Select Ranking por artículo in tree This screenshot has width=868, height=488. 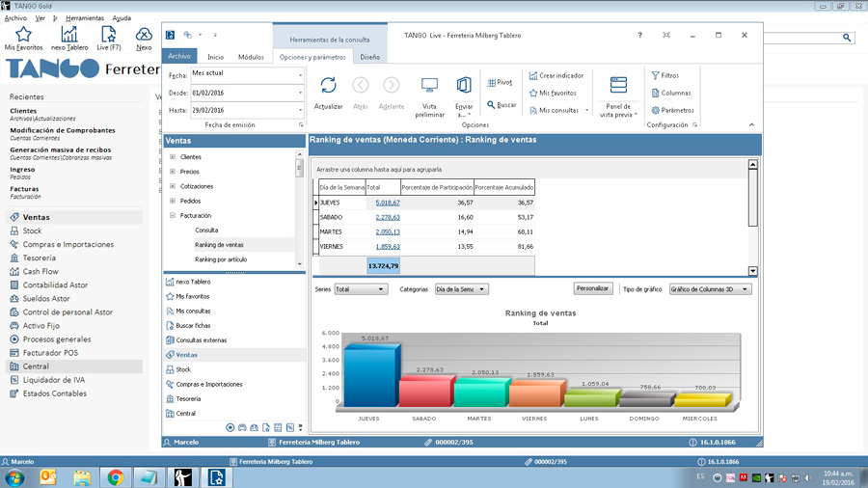click(221, 259)
